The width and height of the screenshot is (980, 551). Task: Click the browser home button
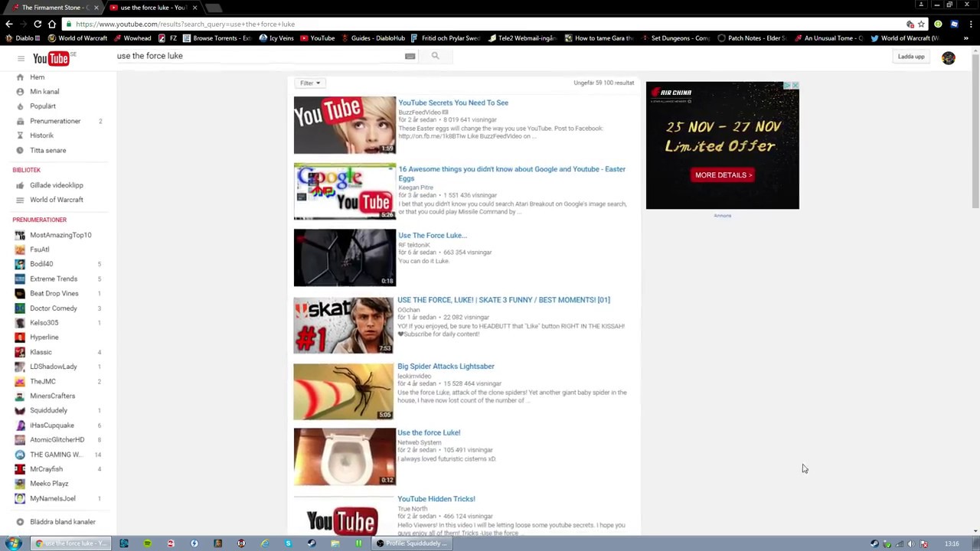tap(52, 24)
